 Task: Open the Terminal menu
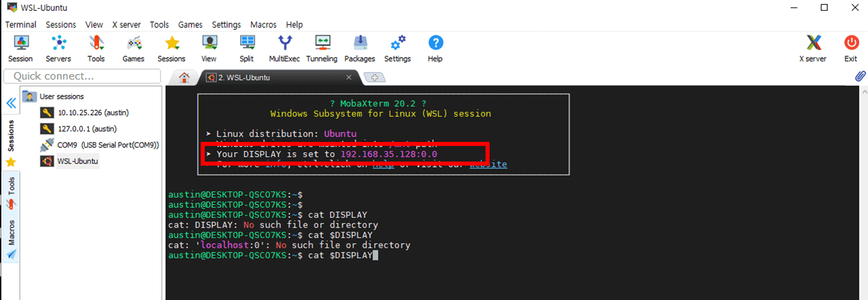(x=21, y=24)
